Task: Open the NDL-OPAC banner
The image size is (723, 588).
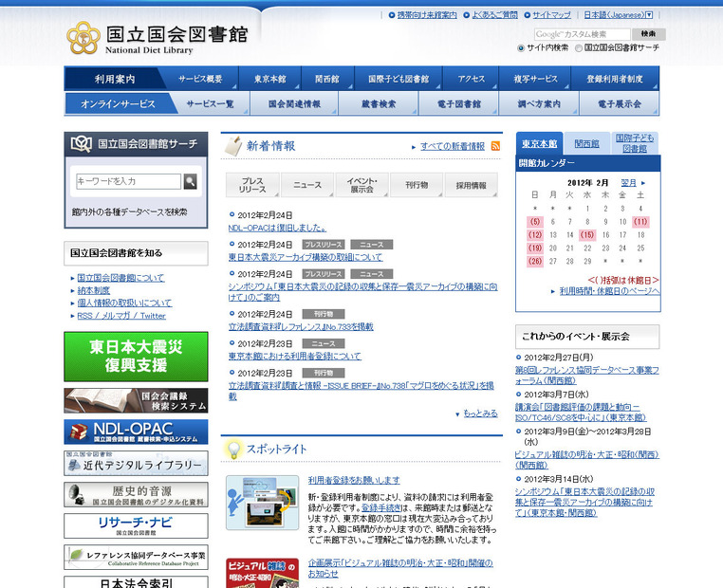Action: pyautogui.click(x=136, y=432)
